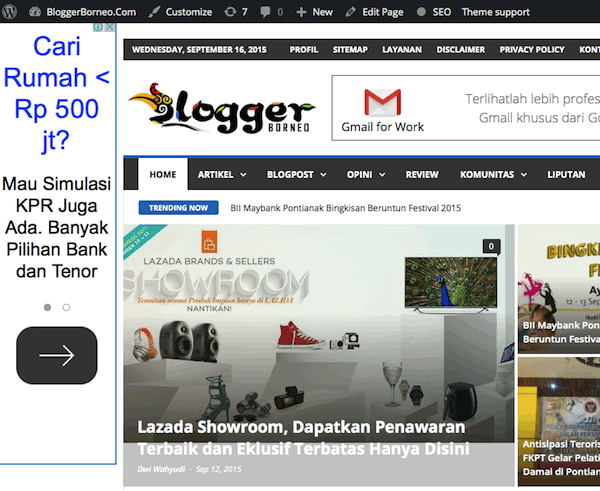Image resolution: width=600 pixels, height=491 pixels.
Task: Click author name Dwi Wahyudi
Action: 161,469
